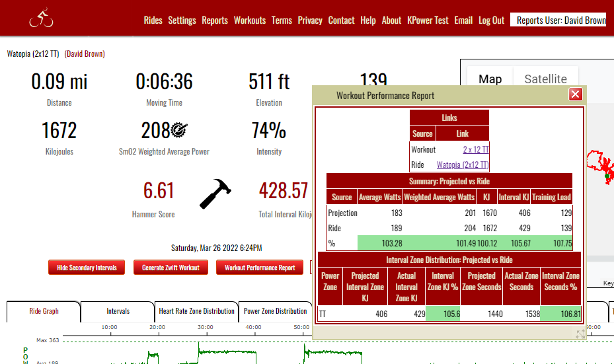This screenshot has width=614, height=364.
Task: Click Reports User David Brown box
Action: [x=558, y=20]
